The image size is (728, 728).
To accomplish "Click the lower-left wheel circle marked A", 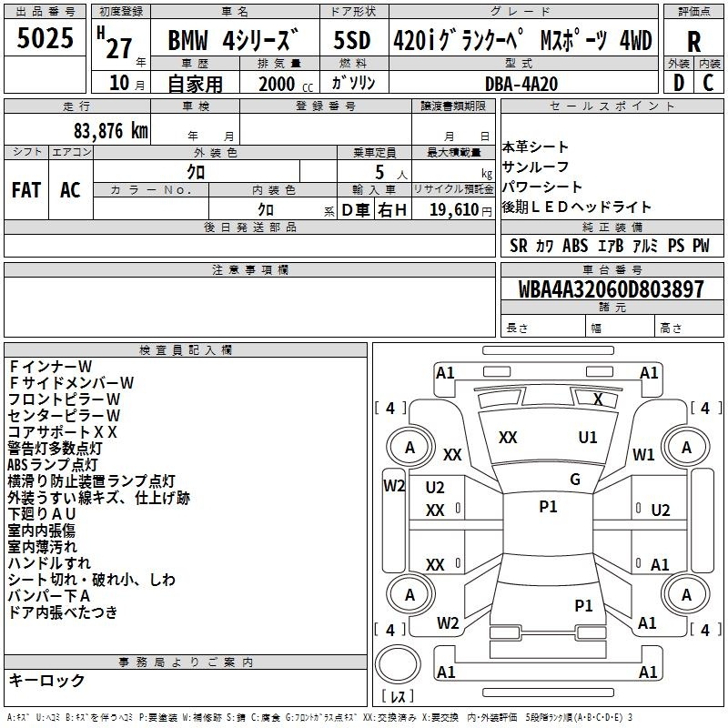I will [409, 594].
